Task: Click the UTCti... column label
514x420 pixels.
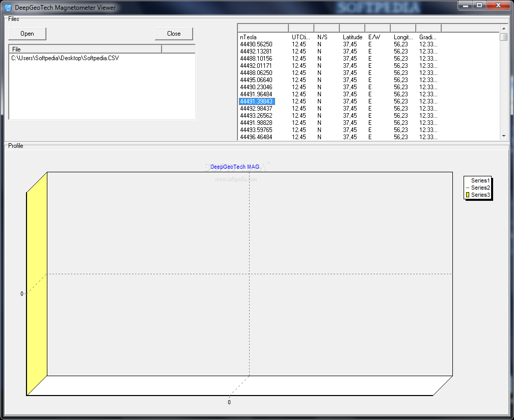Action: [x=301, y=37]
